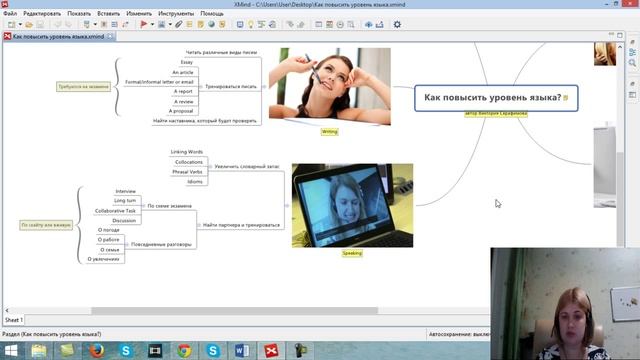The height and width of the screenshot is (360, 640).
Task: Click the horizontal scrollbar thumb
Action: [235, 311]
